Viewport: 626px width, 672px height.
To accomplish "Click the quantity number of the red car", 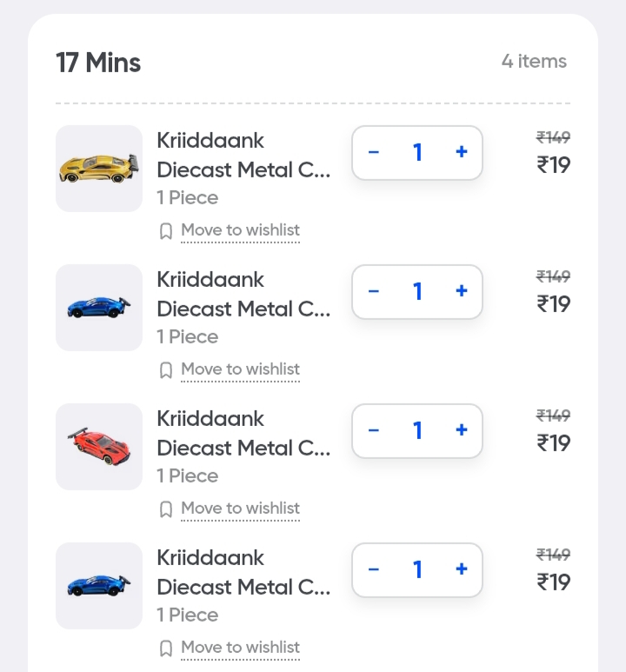I will 417,430.
